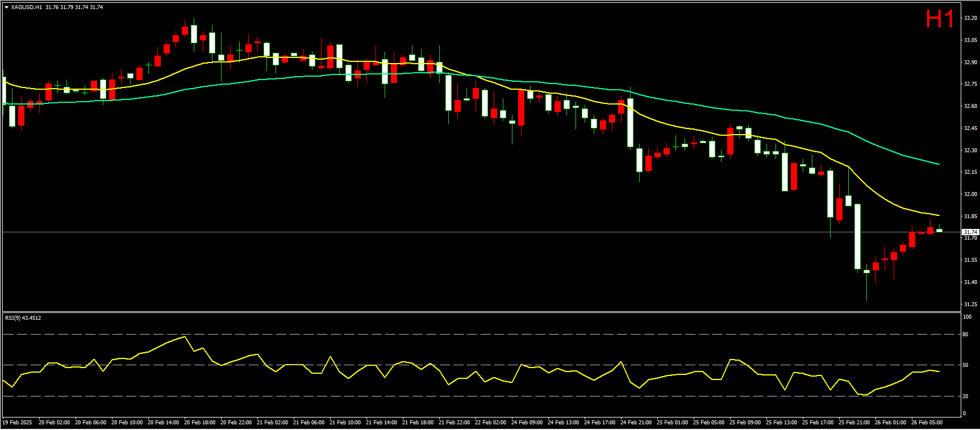
Task: Click the last candlestick on the chart
Action: coord(939,230)
